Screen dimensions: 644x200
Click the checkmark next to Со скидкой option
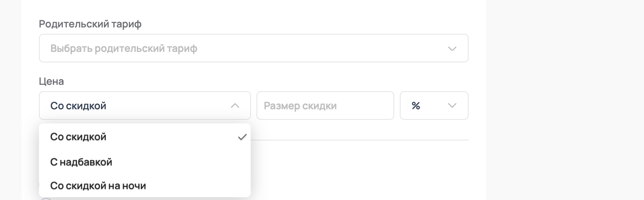(x=242, y=137)
